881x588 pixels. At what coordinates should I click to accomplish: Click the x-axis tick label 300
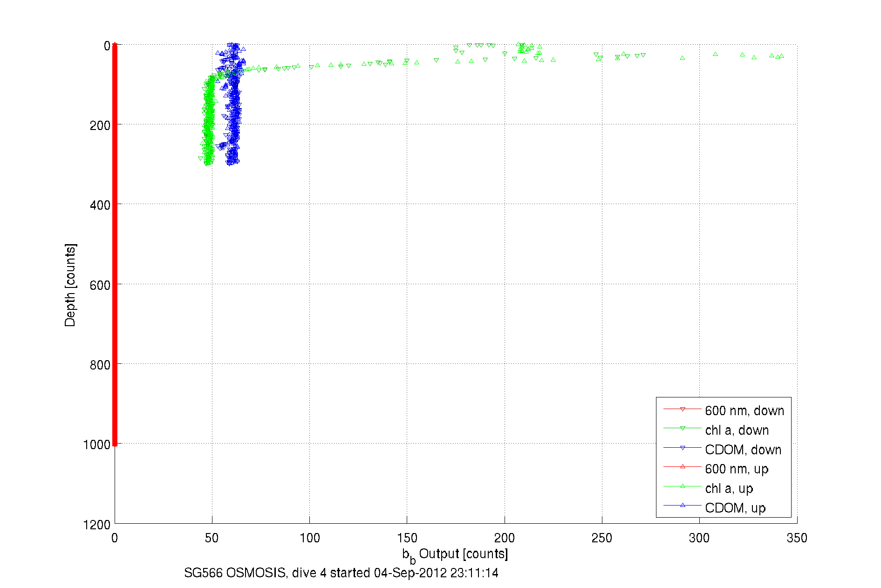[x=699, y=538]
